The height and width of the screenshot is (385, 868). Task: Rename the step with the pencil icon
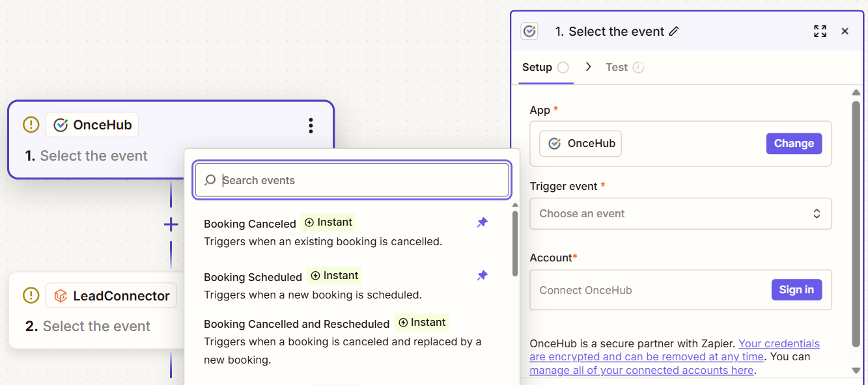pyautogui.click(x=674, y=31)
